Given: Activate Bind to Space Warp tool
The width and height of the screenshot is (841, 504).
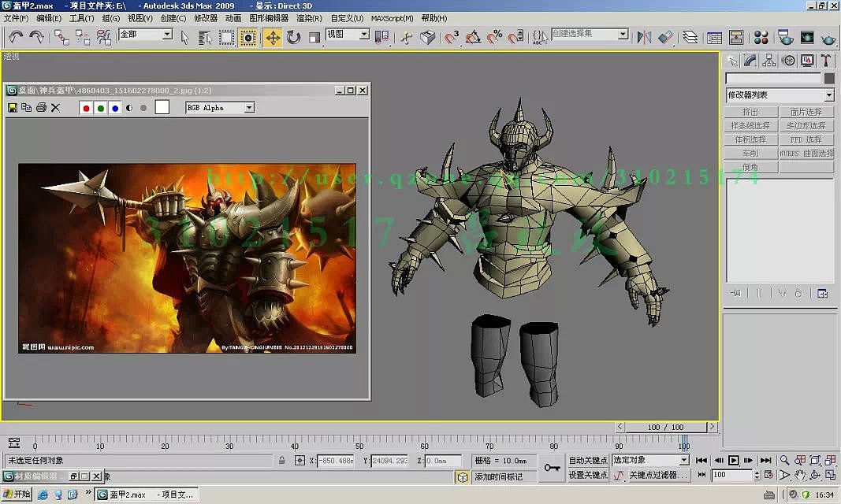Looking at the screenshot, I should tap(103, 37).
